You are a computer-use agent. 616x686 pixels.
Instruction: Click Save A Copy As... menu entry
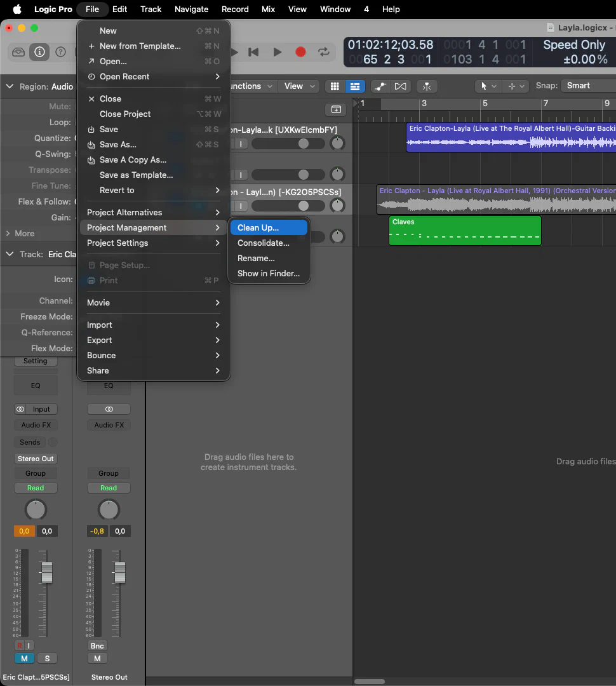tap(153, 159)
